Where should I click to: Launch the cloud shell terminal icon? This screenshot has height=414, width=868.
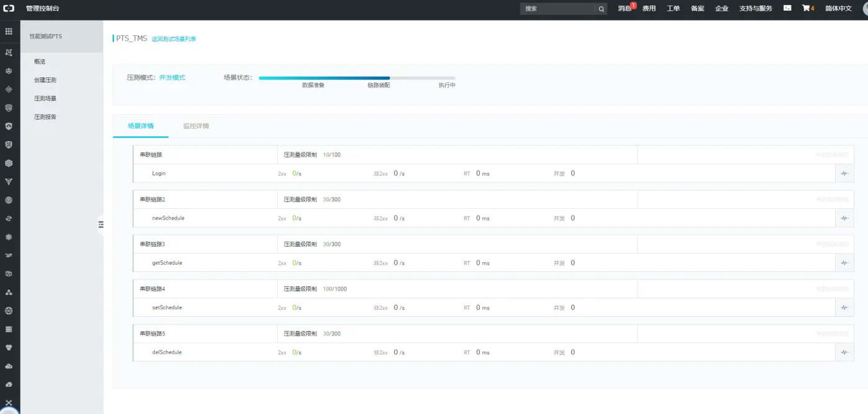point(787,8)
